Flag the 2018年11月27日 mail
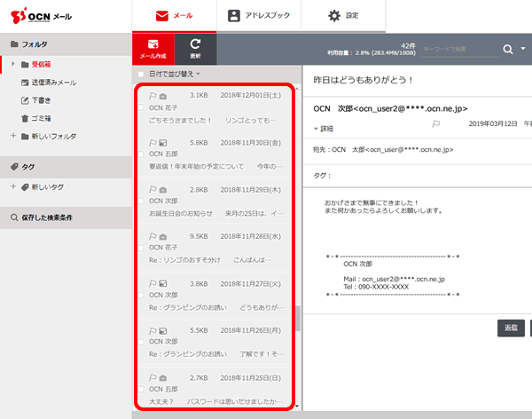532x419 pixels. point(153,283)
